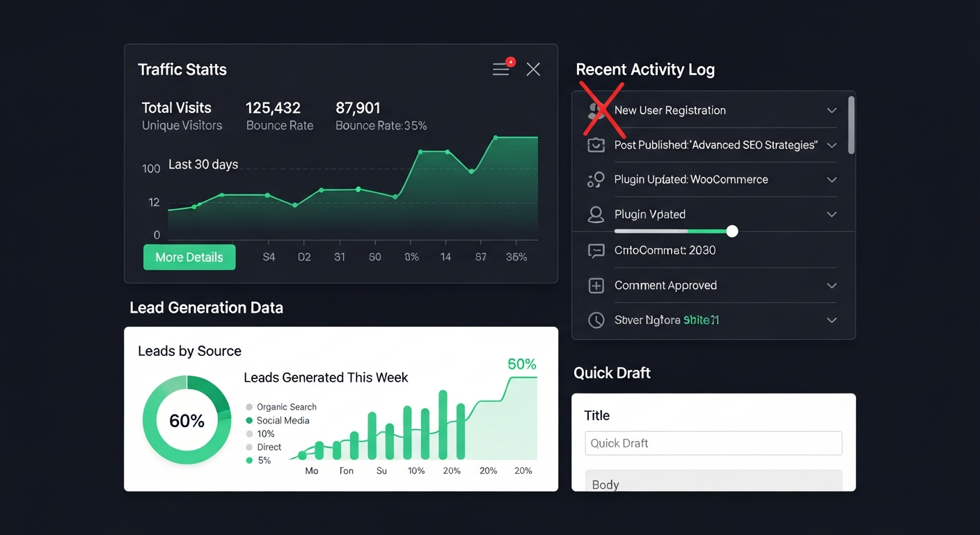Click the Quick Draft title input field

point(713,443)
